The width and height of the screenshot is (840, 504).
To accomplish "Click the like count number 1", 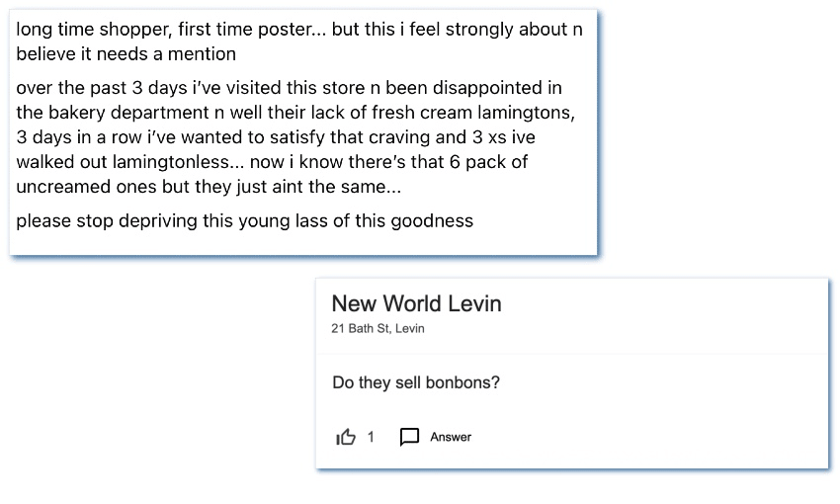I will (x=371, y=437).
